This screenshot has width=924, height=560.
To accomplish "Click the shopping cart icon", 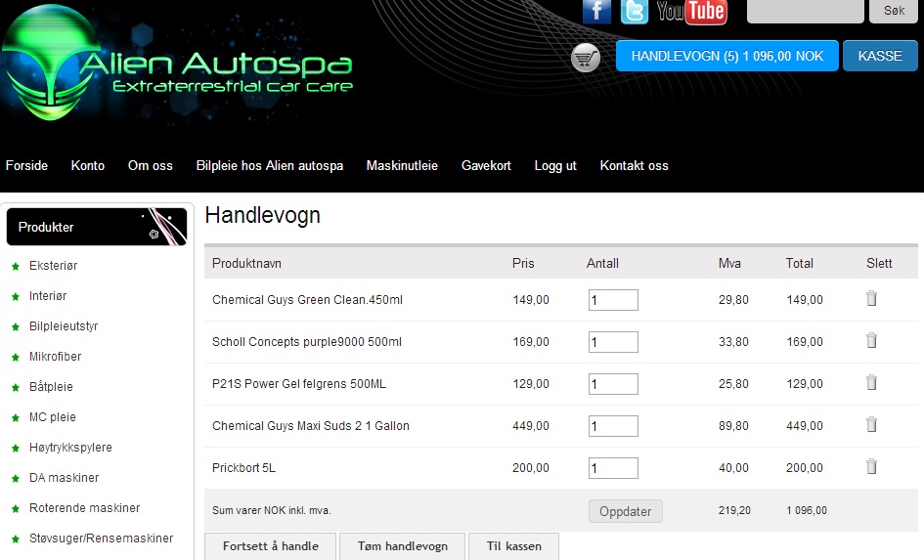I will point(585,58).
